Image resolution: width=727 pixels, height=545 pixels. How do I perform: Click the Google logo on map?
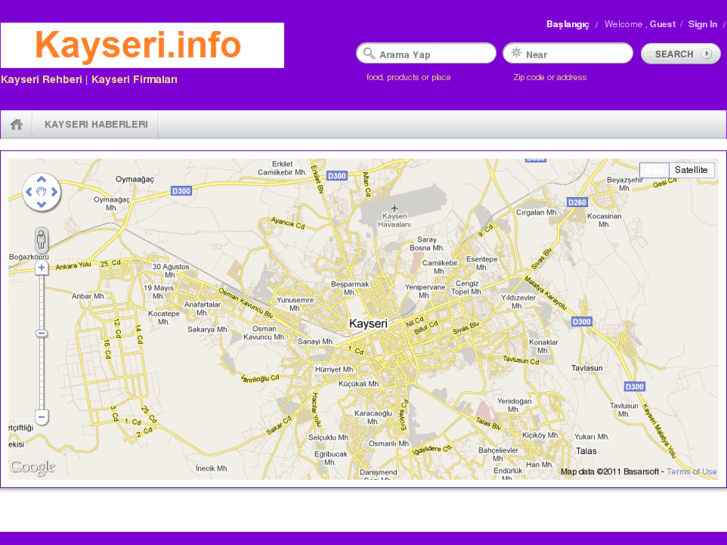tap(33, 467)
